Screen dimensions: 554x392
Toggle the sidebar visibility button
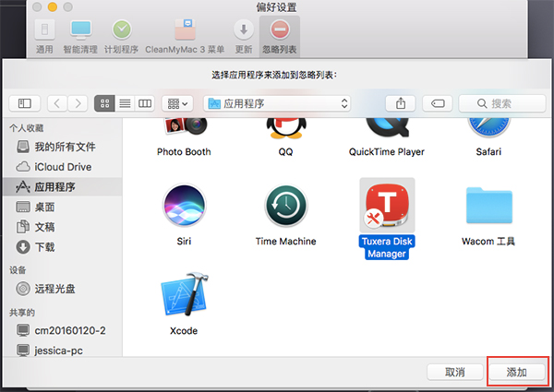pos(24,103)
